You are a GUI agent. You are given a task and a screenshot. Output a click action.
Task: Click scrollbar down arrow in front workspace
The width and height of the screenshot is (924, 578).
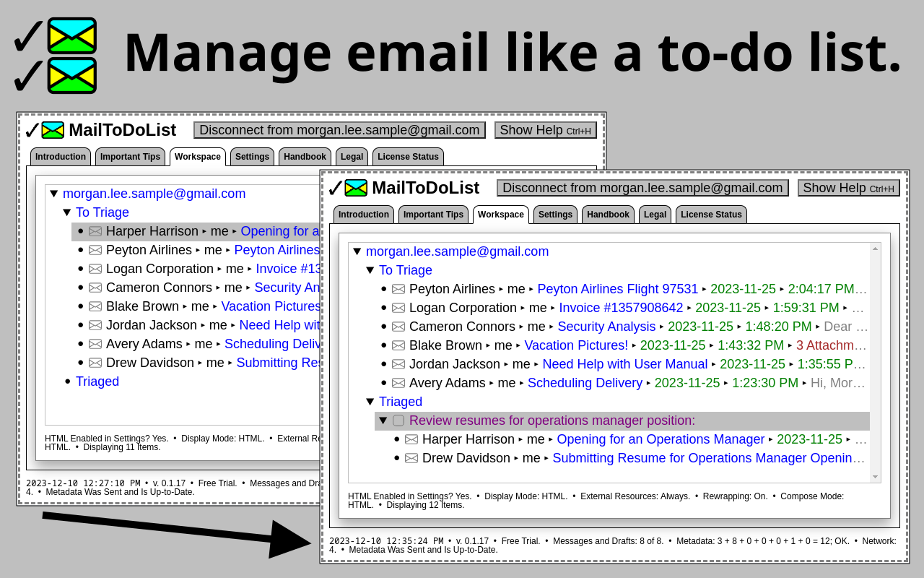tap(875, 477)
